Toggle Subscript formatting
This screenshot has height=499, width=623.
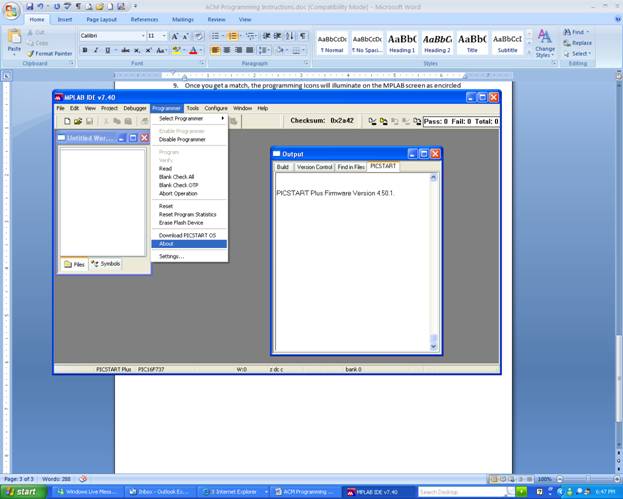click(x=137, y=50)
